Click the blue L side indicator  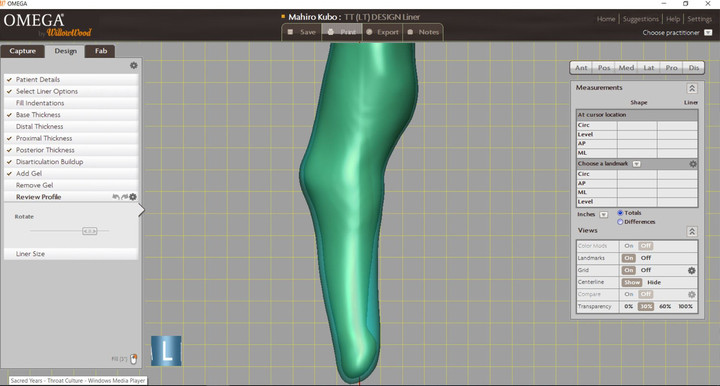(166, 351)
